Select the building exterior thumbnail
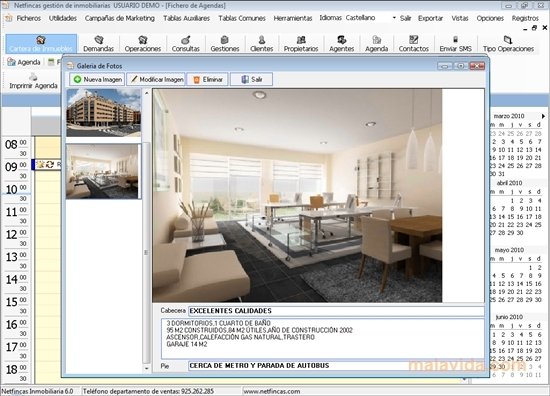Screen dimensions: 550x396 [x=104, y=113]
